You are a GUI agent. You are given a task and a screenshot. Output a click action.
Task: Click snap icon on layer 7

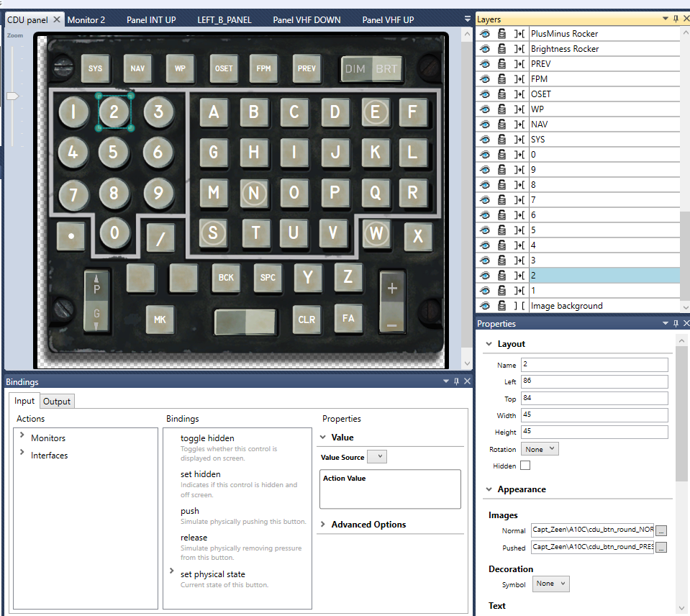(x=519, y=200)
